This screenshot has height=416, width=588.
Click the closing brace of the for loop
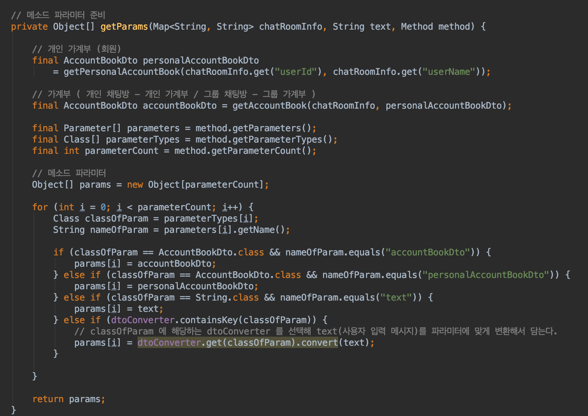[x=34, y=376]
